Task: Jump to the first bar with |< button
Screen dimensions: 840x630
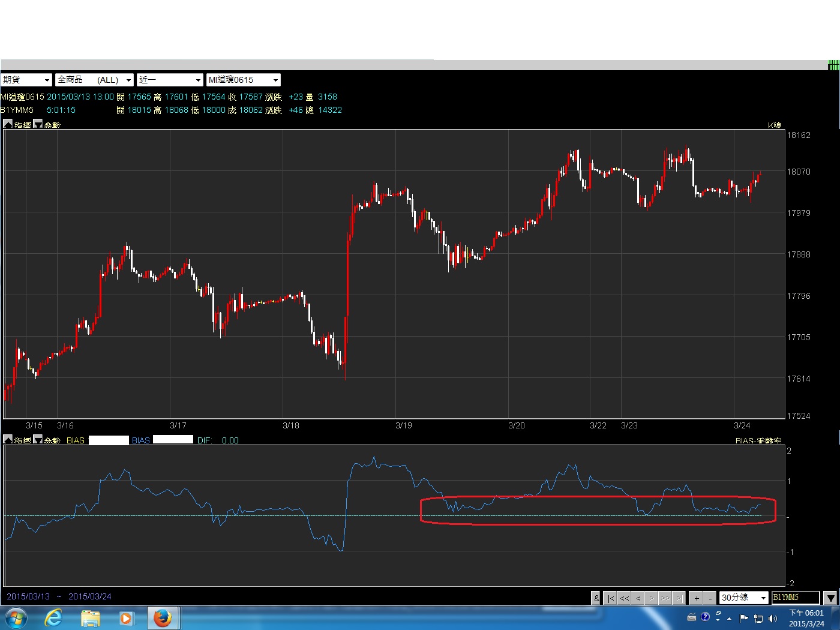Action: (610, 598)
